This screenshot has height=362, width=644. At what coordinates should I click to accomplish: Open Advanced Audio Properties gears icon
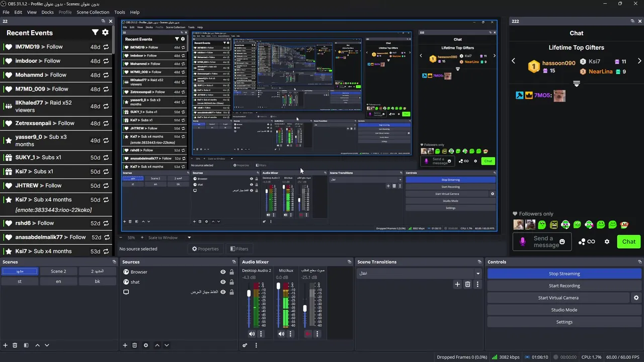click(245, 345)
